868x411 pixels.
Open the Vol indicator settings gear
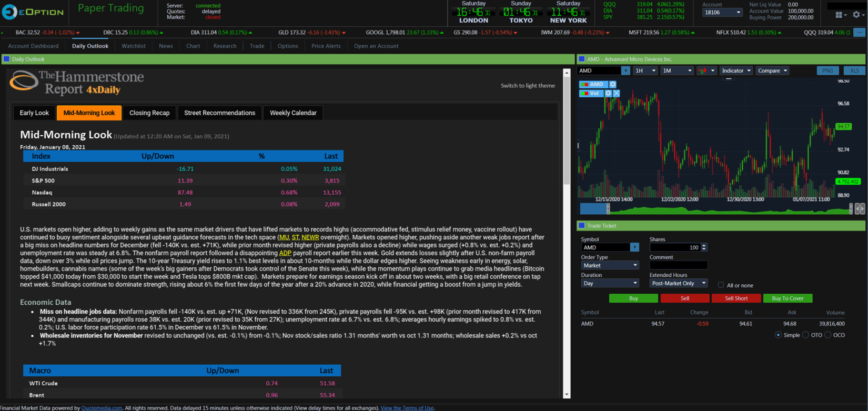coord(608,93)
